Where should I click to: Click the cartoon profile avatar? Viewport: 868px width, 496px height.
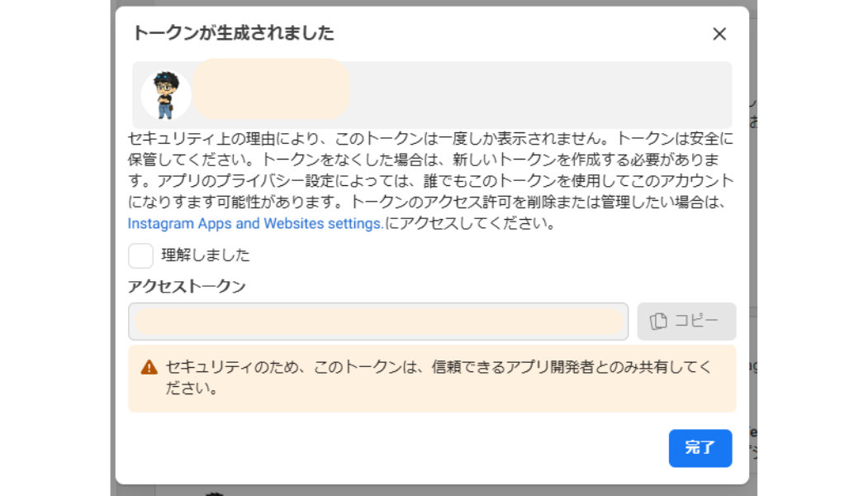(166, 95)
